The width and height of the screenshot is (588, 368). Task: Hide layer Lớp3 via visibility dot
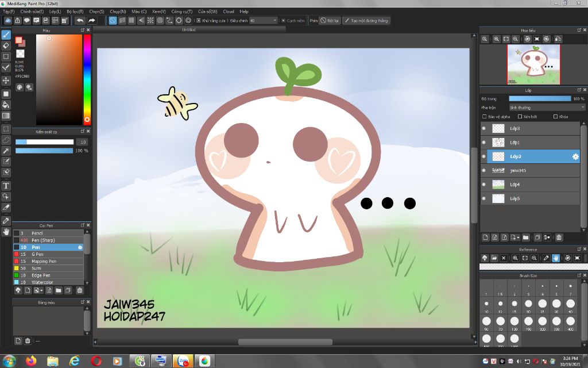tap(483, 128)
